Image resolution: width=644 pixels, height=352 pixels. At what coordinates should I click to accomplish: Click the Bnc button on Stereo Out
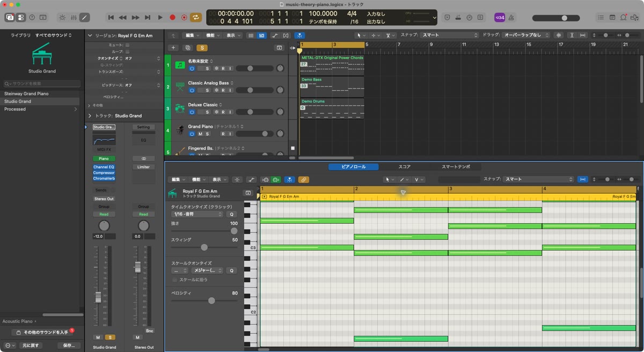149,331
